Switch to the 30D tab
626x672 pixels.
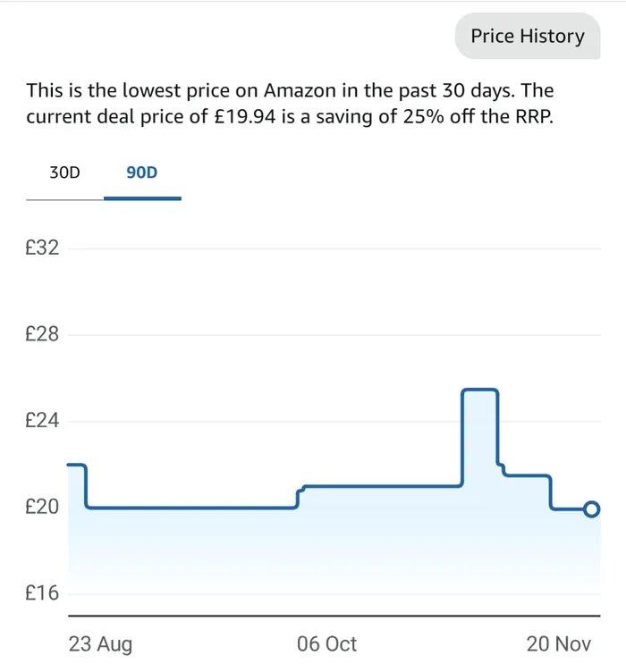[64, 172]
